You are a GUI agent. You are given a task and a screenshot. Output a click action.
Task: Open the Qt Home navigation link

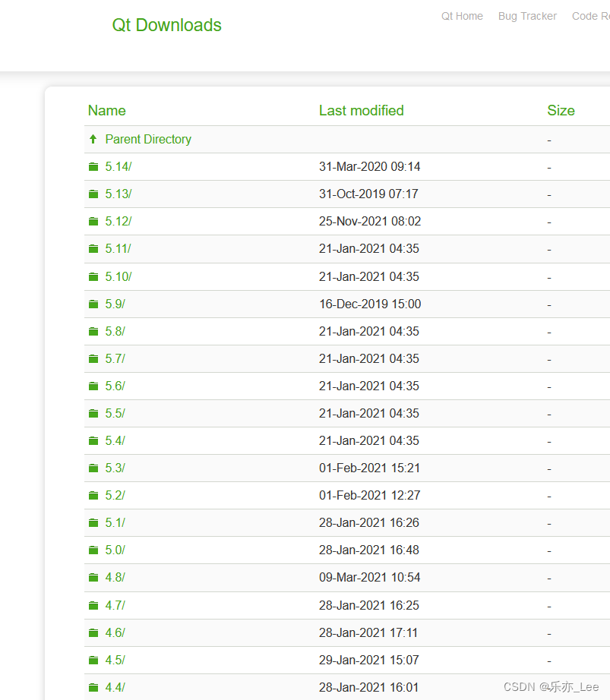click(x=462, y=16)
